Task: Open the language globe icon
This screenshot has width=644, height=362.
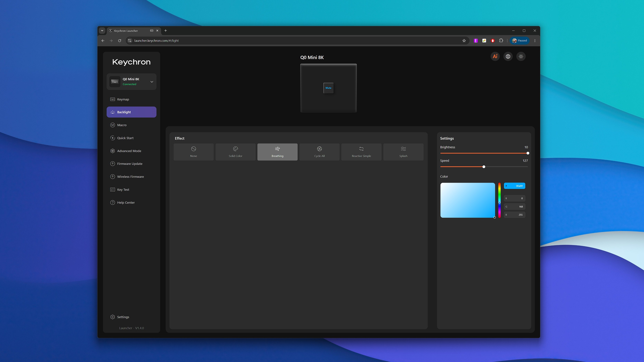Action: (x=508, y=56)
